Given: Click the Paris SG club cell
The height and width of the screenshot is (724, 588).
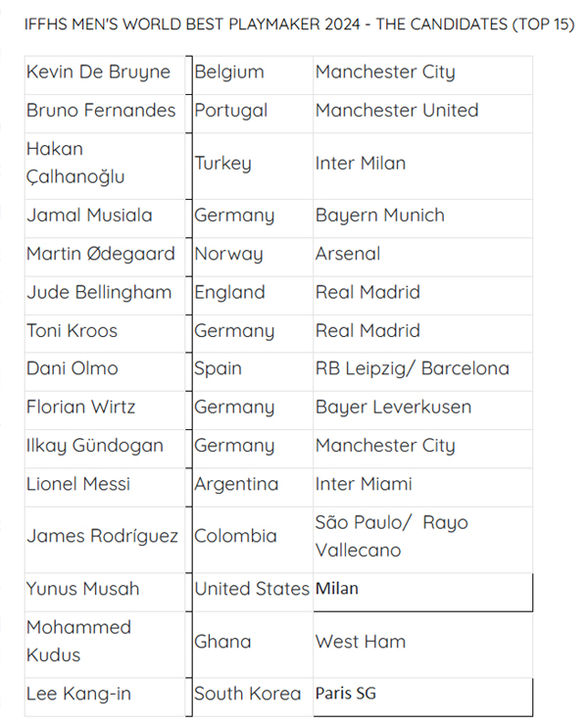Looking at the screenshot, I should tap(422, 698).
